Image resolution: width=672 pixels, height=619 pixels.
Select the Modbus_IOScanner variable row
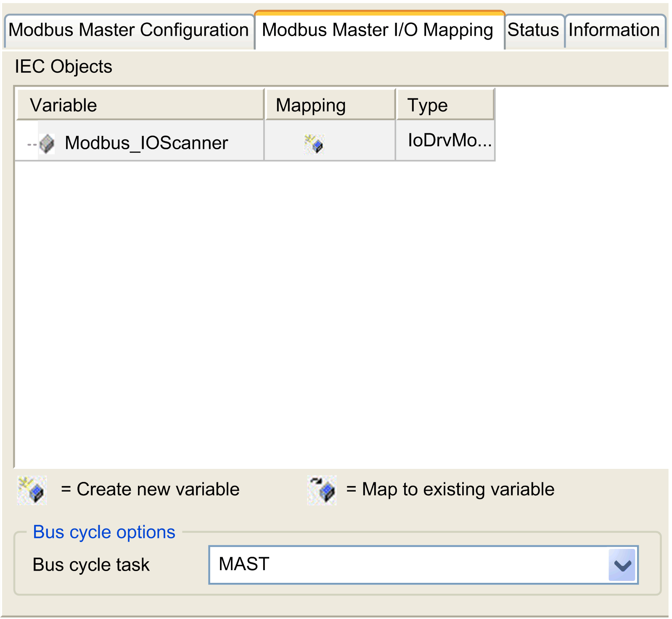(x=255, y=141)
